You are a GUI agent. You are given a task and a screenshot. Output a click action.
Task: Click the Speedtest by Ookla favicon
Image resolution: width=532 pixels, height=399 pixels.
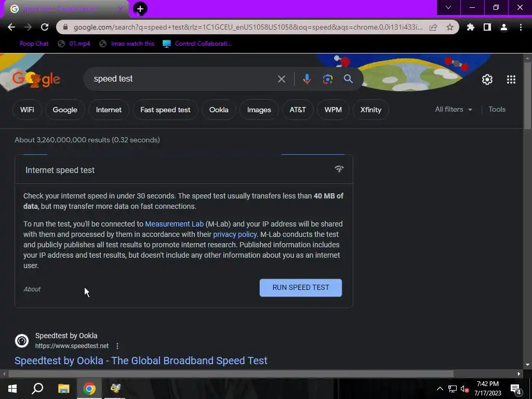22,341
